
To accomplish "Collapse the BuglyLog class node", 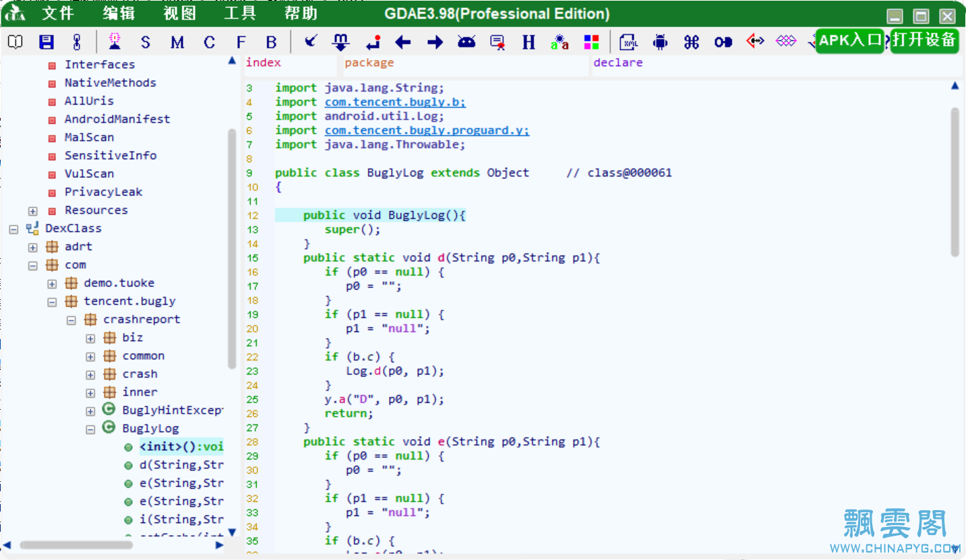I will point(90,429).
